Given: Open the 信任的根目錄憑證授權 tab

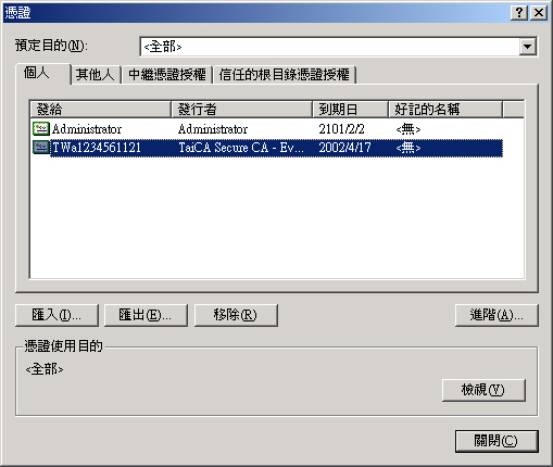Looking at the screenshot, I should click(284, 74).
